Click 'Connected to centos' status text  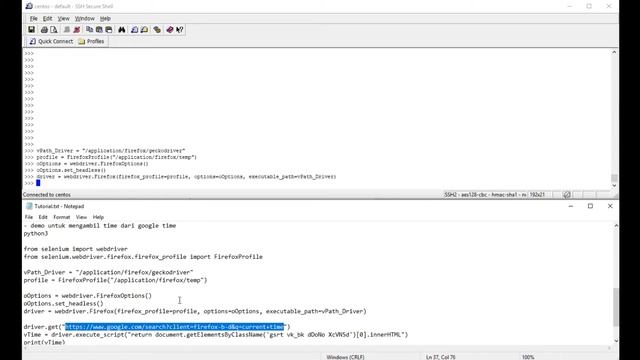click(47, 195)
